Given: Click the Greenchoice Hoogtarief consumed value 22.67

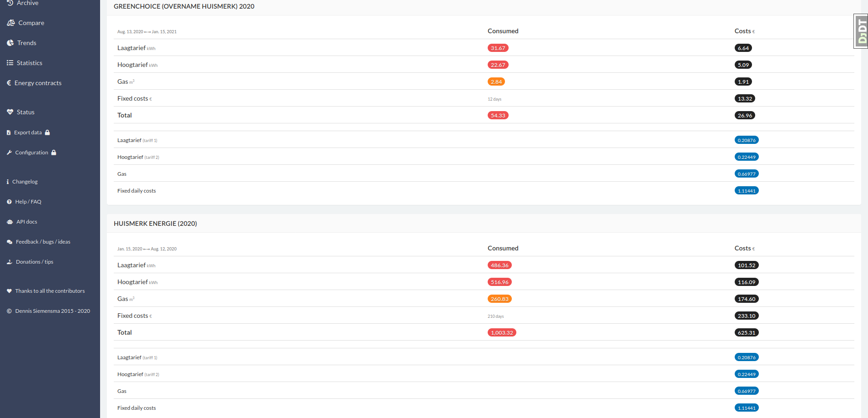Looking at the screenshot, I should (x=498, y=65).
